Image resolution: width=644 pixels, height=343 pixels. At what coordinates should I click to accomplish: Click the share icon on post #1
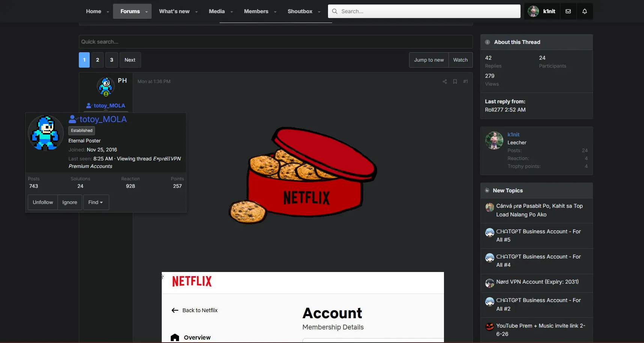445,82
